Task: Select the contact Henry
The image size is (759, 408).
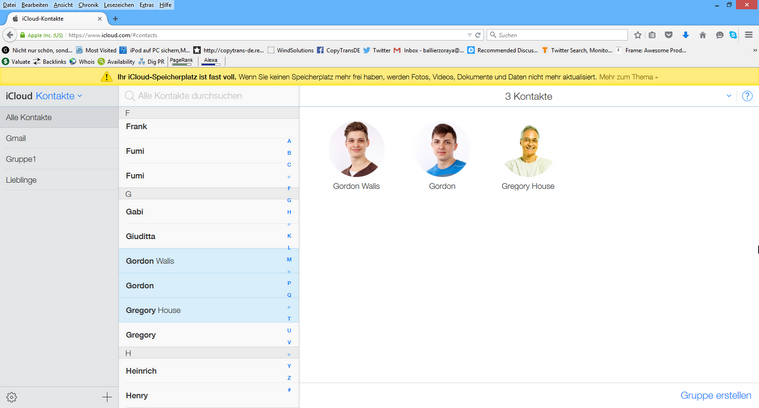Action: [x=209, y=395]
